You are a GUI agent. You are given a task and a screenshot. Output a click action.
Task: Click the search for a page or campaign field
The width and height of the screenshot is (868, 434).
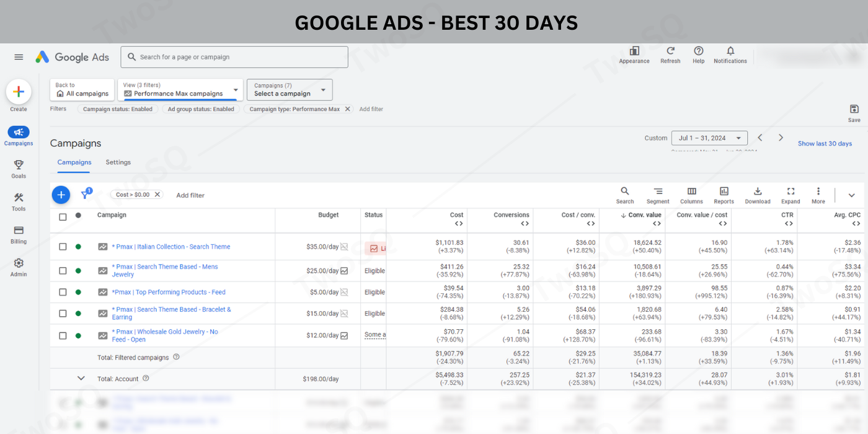pos(234,57)
